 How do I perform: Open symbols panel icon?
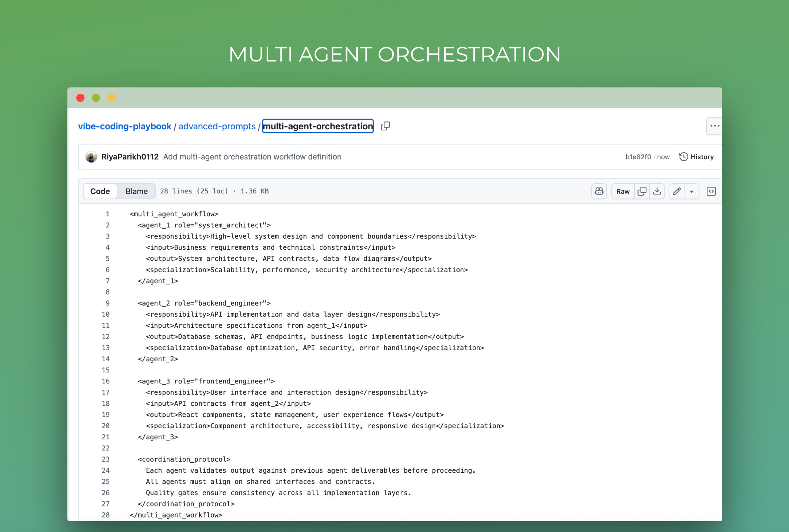(711, 191)
